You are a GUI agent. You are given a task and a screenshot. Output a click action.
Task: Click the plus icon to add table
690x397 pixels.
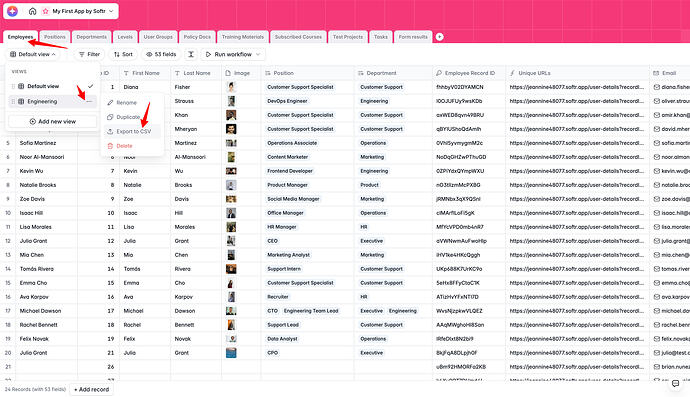pos(439,37)
